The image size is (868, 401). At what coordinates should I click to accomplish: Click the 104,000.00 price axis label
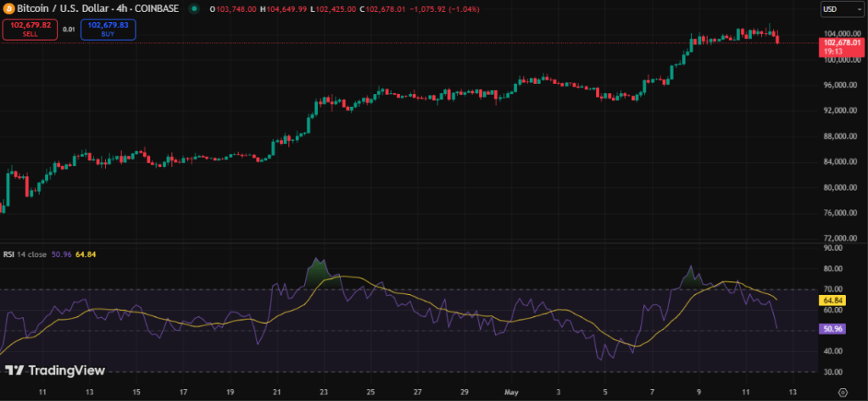pos(841,34)
